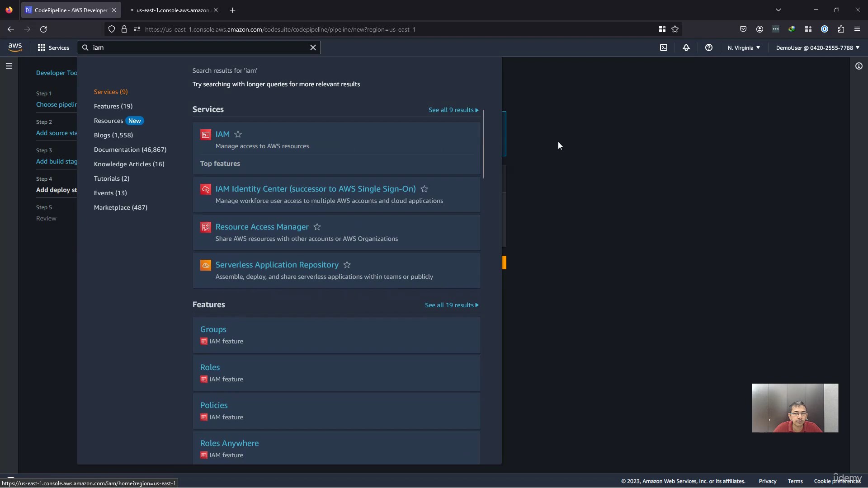Open Resource Access Manager result
The image size is (868, 488).
pos(262,227)
